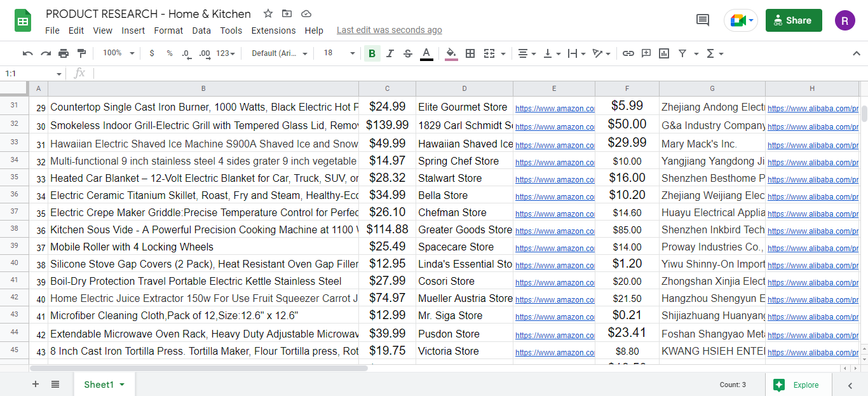868x396 pixels.
Task: Toggle bold formatting
Action: tap(372, 53)
